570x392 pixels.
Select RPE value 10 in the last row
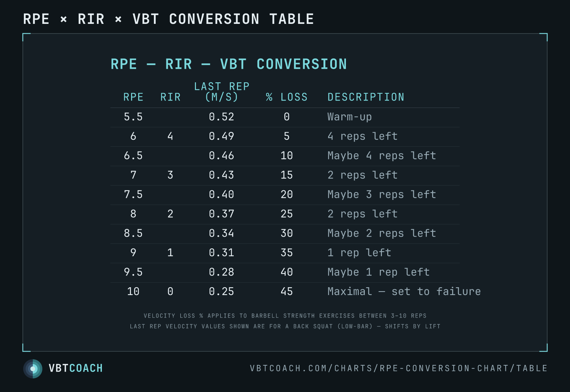(133, 292)
